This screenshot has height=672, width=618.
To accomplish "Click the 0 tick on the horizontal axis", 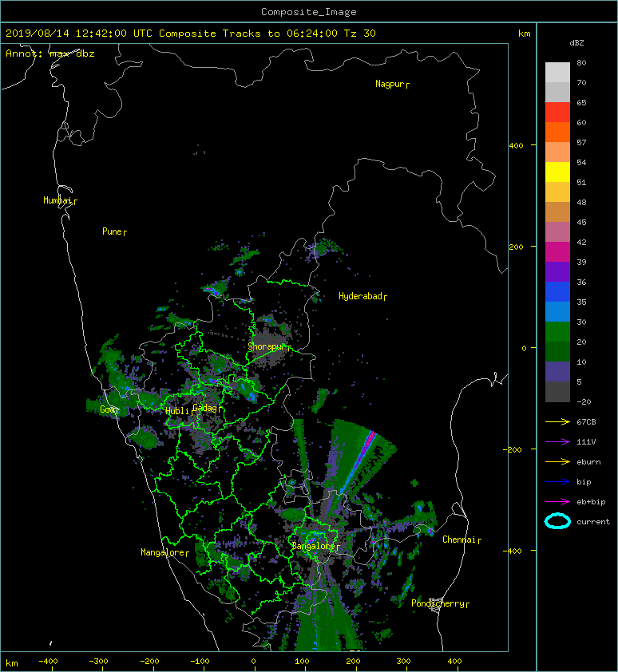I will click(x=253, y=662).
